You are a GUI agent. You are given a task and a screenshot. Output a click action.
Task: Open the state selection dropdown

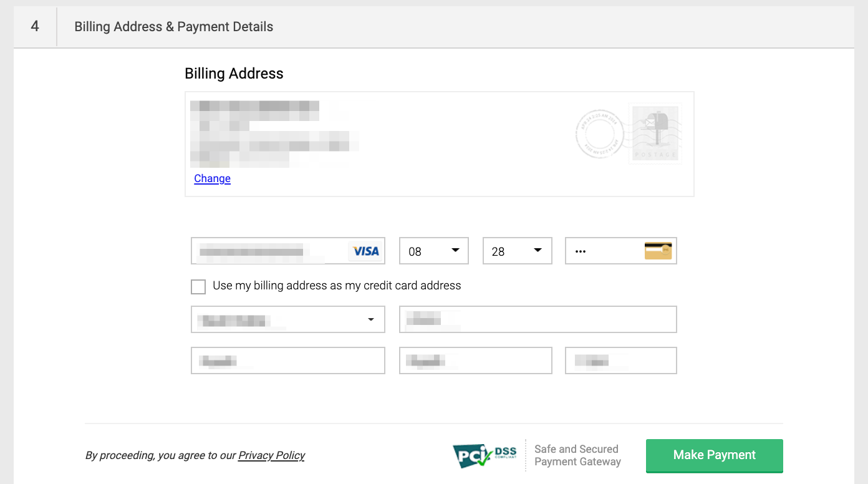287,319
